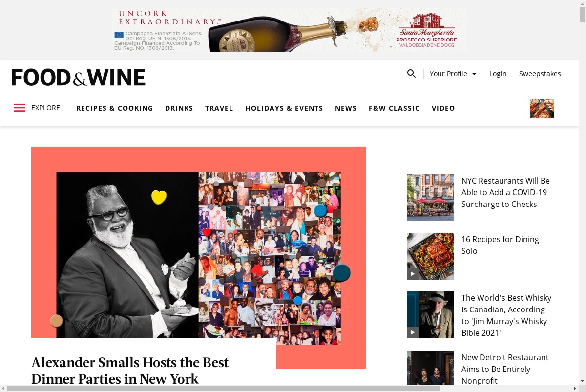Viewport: 586px width, 392px height.
Task: Play video icon on Whisky article thumbnail
Action: [413, 332]
